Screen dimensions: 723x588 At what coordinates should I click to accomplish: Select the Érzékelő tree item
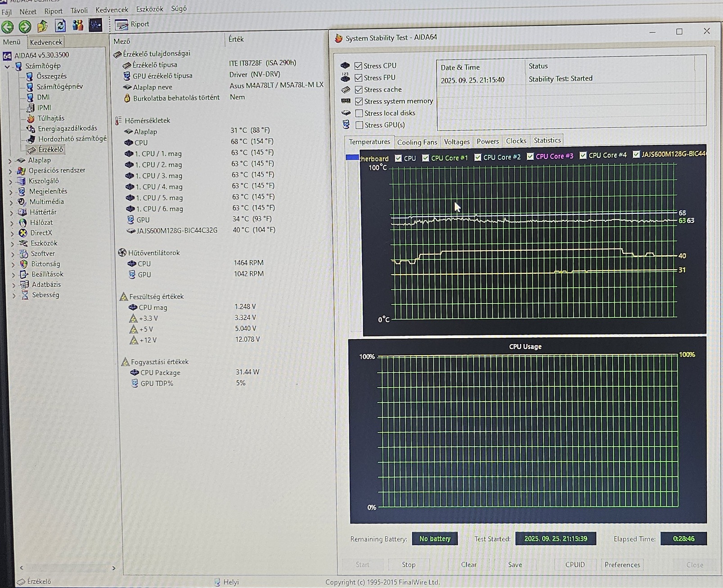click(51, 149)
